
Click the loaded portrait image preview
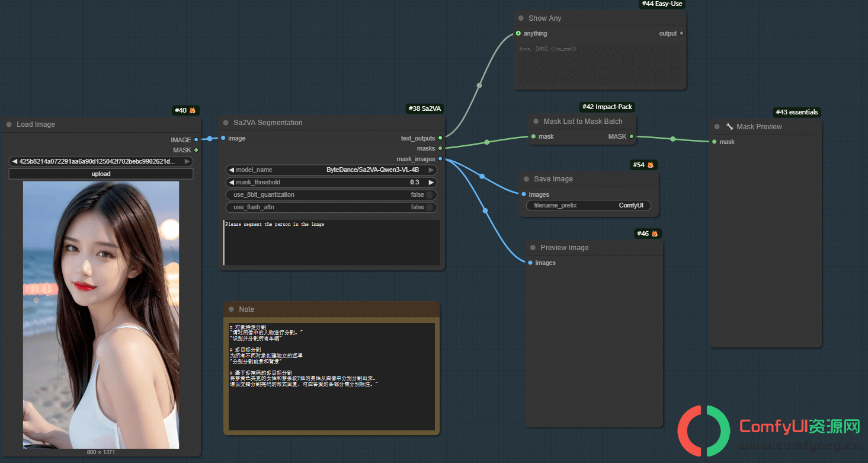tap(101, 315)
